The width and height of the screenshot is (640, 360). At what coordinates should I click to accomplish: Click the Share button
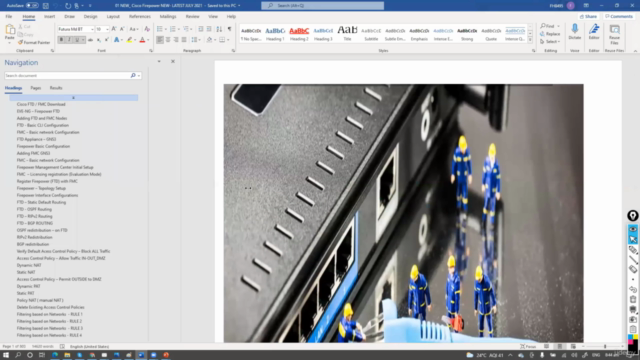click(x=589, y=17)
